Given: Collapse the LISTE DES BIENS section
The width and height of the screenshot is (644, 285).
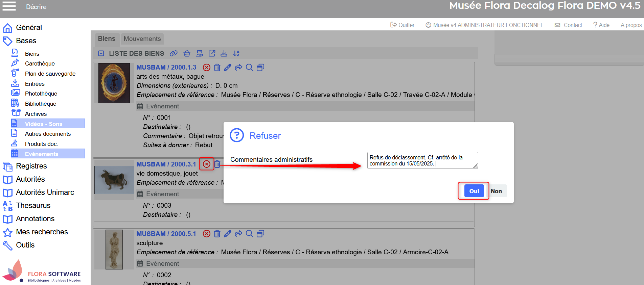Looking at the screenshot, I should click(x=101, y=53).
